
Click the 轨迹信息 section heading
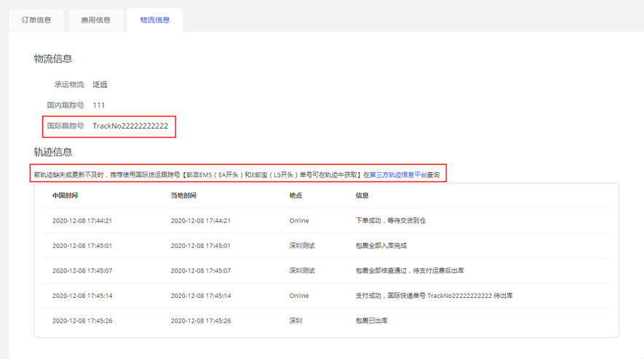[x=53, y=152]
